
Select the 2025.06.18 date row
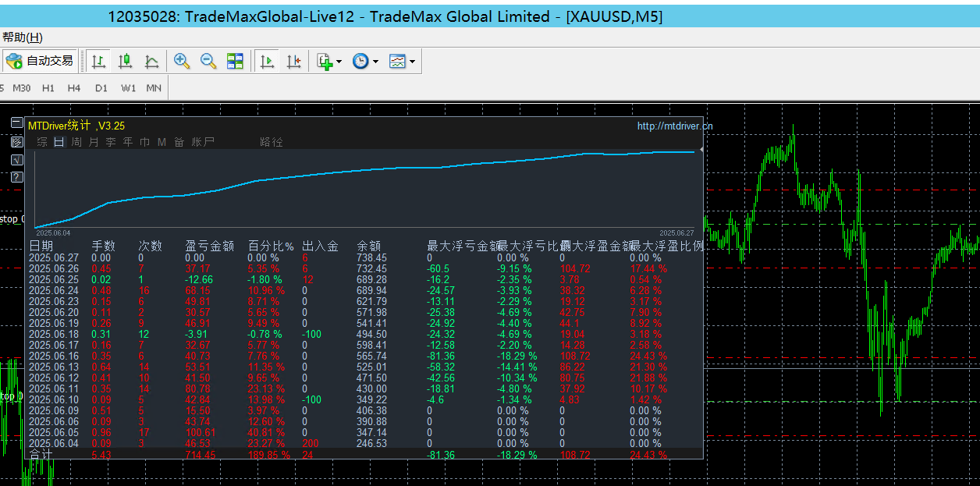pos(54,334)
